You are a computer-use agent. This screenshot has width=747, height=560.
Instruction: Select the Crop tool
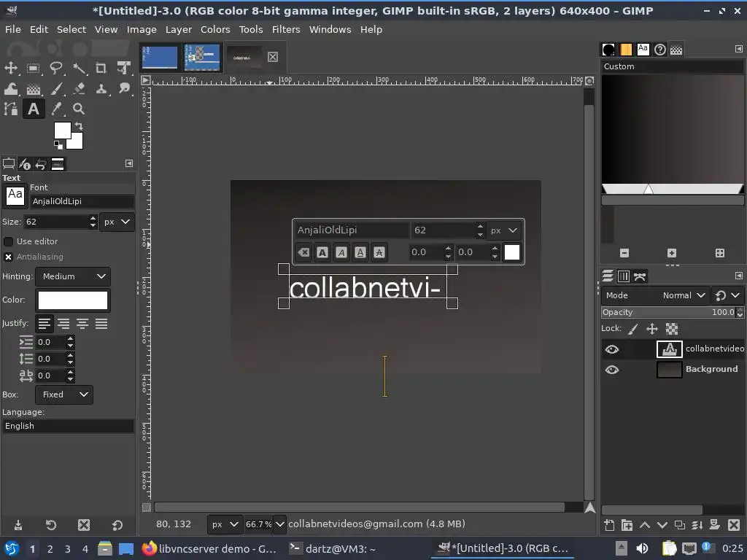point(101,68)
